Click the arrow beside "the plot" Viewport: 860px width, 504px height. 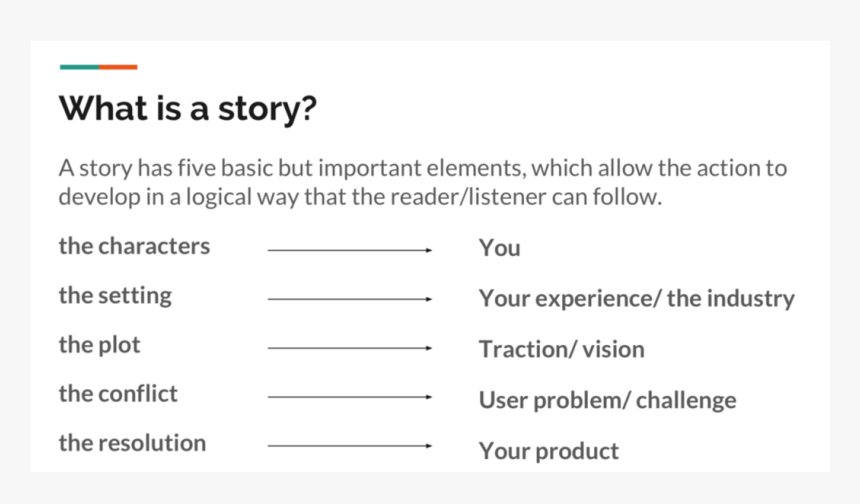click(x=350, y=348)
